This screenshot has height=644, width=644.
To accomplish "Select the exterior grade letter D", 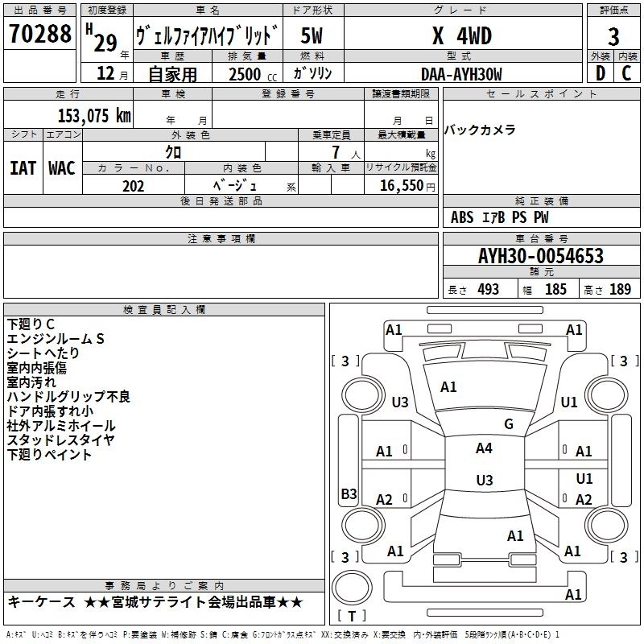I will (x=601, y=73).
